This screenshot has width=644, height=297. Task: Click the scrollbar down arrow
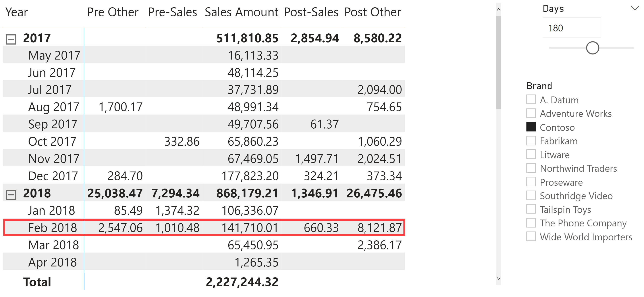[499, 278]
